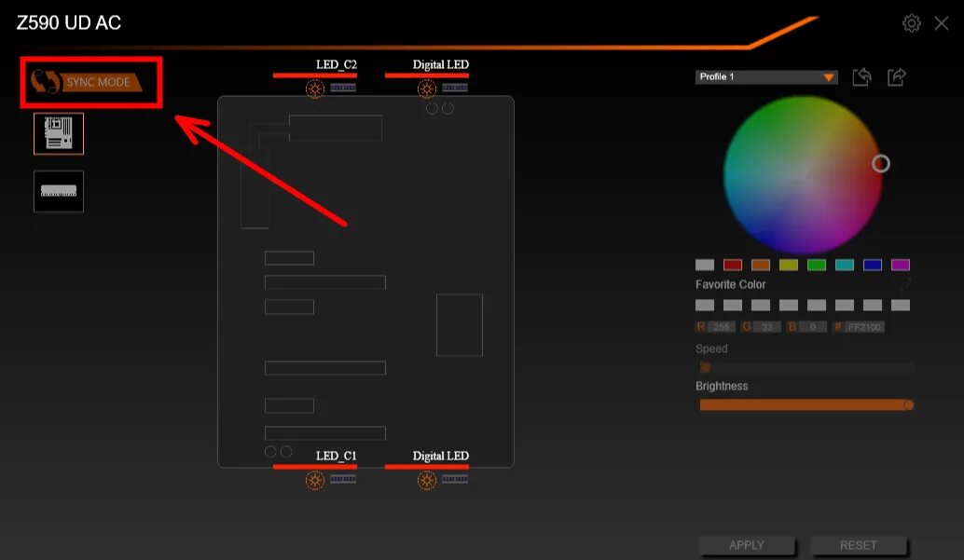This screenshot has height=560, width=964.
Task: Open the Profile 1 dropdown
Action: (766, 76)
